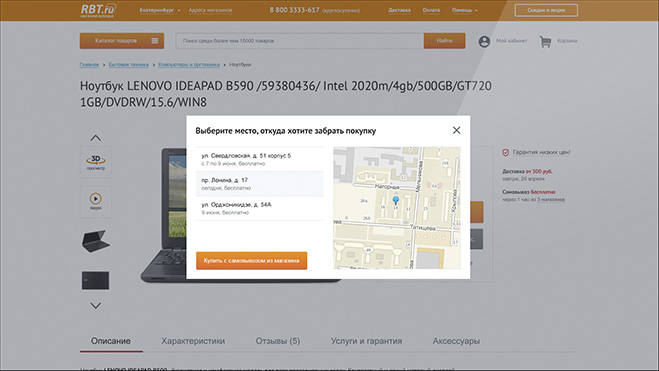
Task: Click the store map area
Action: (x=397, y=208)
